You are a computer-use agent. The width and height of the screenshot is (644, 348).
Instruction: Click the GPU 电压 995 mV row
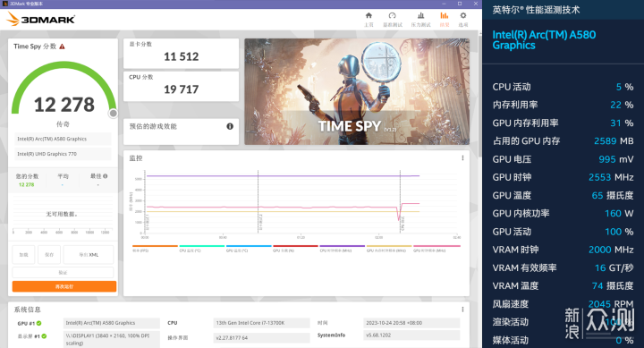coord(563,159)
